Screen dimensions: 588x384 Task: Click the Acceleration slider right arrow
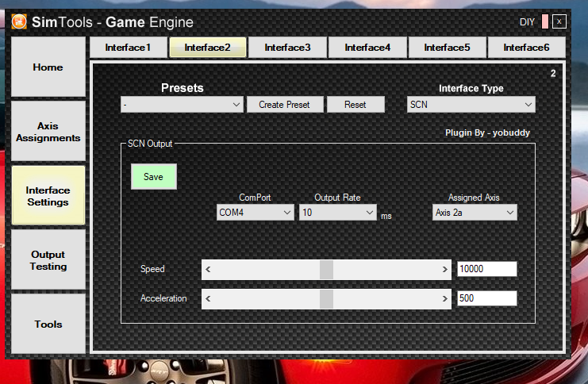pyautogui.click(x=444, y=299)
